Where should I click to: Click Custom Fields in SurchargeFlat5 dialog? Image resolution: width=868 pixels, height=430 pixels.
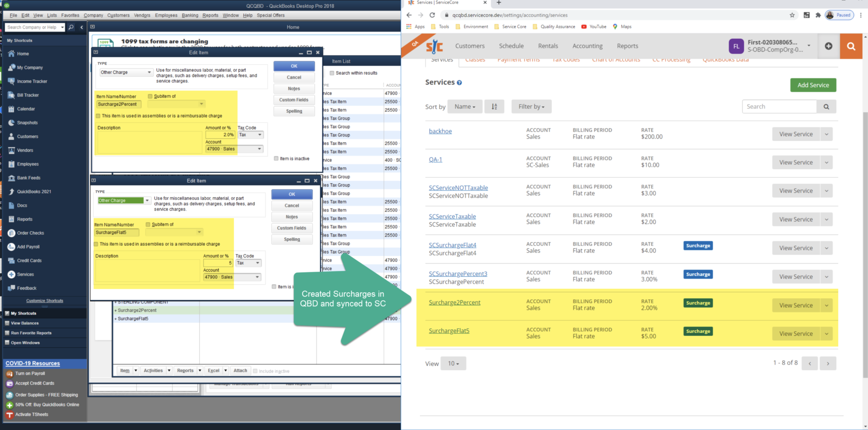tap(292, 228)
